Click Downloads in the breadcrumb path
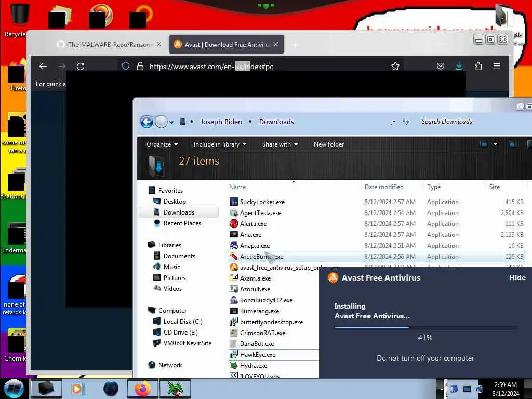 [x=276, y=122]
